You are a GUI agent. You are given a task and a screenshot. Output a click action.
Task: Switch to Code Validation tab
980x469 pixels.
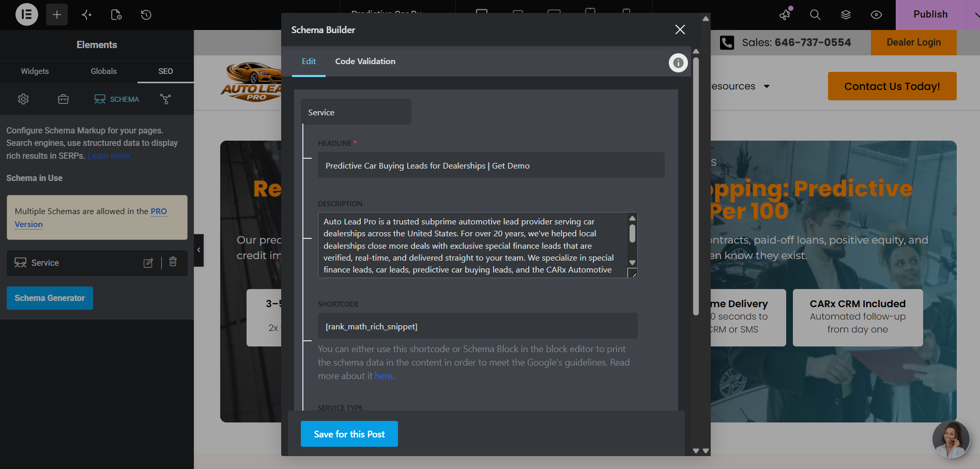pyautogui.click(x=365, y=62)
